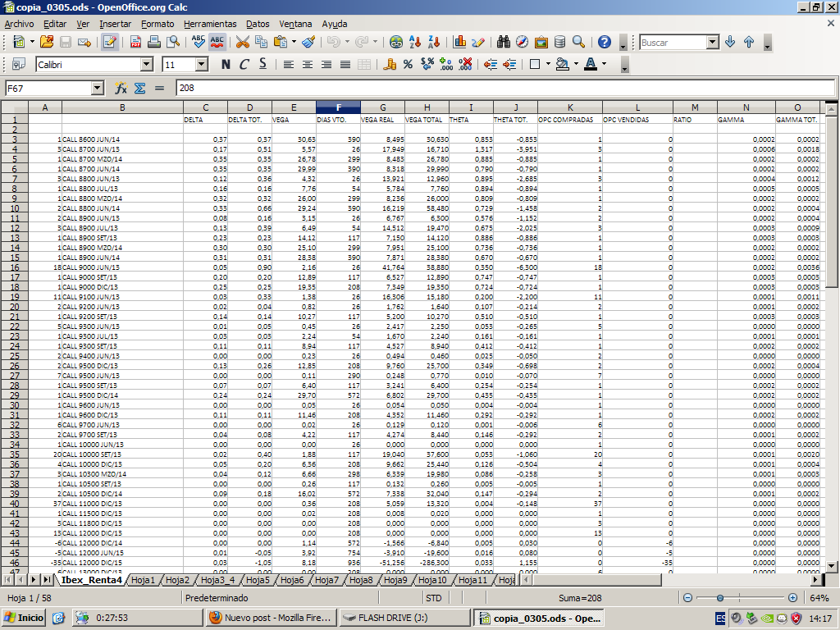Viewport: 840px width, 630px height.
Task: Toggle Edit File mode icon
Action: tap(110, 42)
